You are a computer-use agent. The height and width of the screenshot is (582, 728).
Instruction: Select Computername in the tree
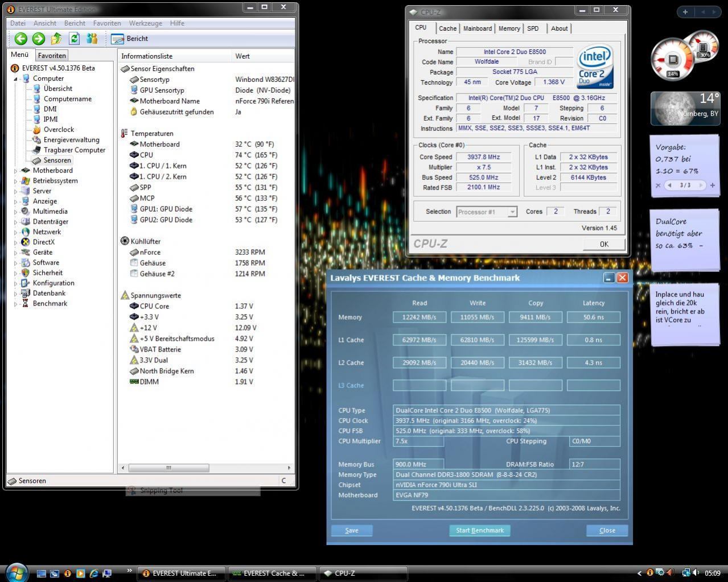click(67, 99)
